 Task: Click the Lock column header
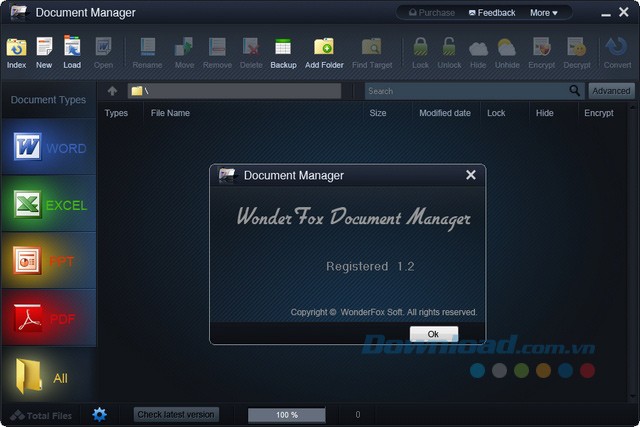click(496, 113)
